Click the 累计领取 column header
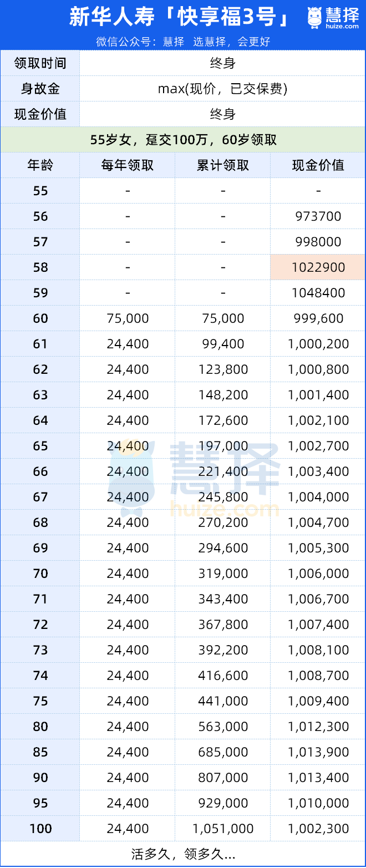This screenshot has width=366, height=868. coord(223,165)
